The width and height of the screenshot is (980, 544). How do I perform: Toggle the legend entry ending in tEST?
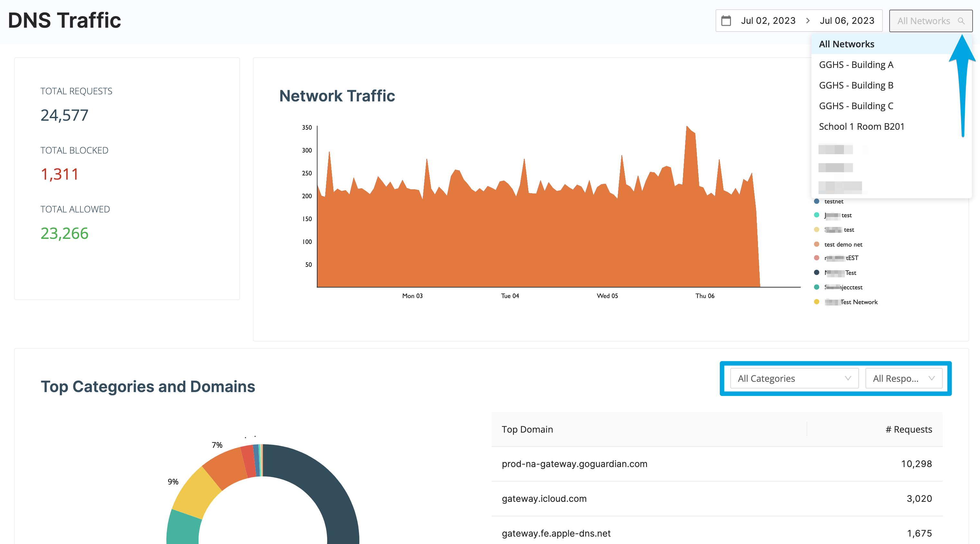tap(836, 258)
